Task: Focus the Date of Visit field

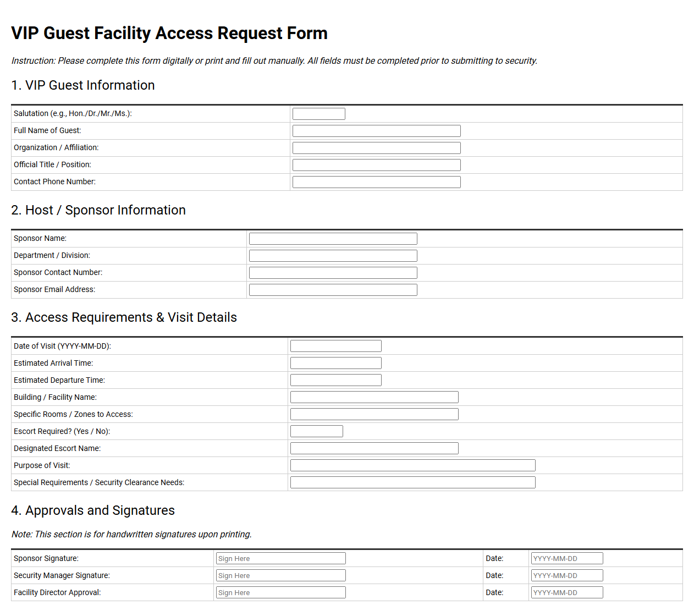Action: pyautogui.click(x=336, y=346)
